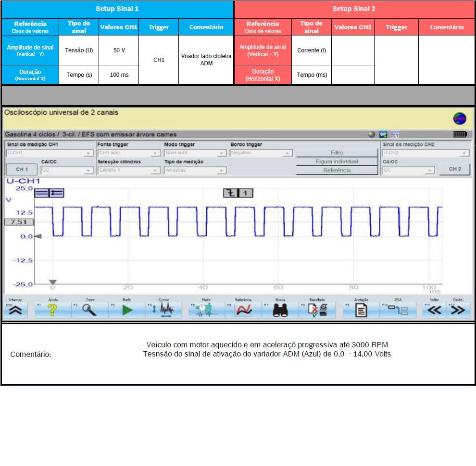Image resolution: width=476 pixels, height=466 pixels.
Task: Expand the Tipo de medição dropdown
Action: 195,170
